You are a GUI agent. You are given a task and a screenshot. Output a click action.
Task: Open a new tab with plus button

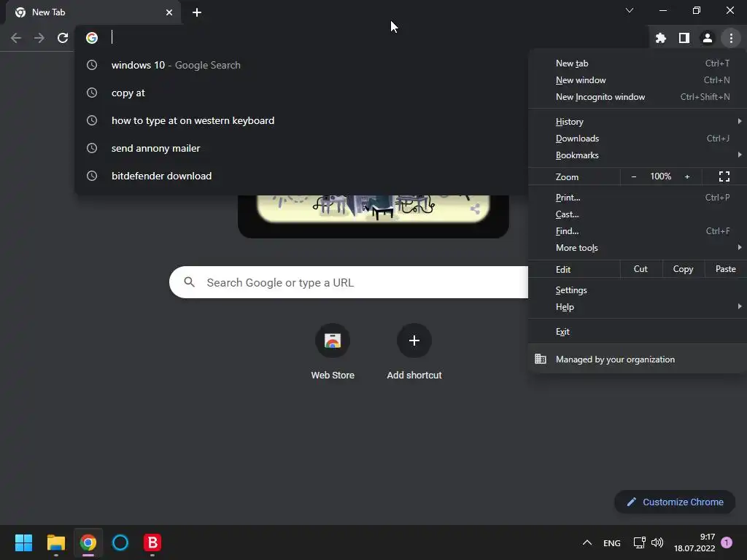click(197, 12)
